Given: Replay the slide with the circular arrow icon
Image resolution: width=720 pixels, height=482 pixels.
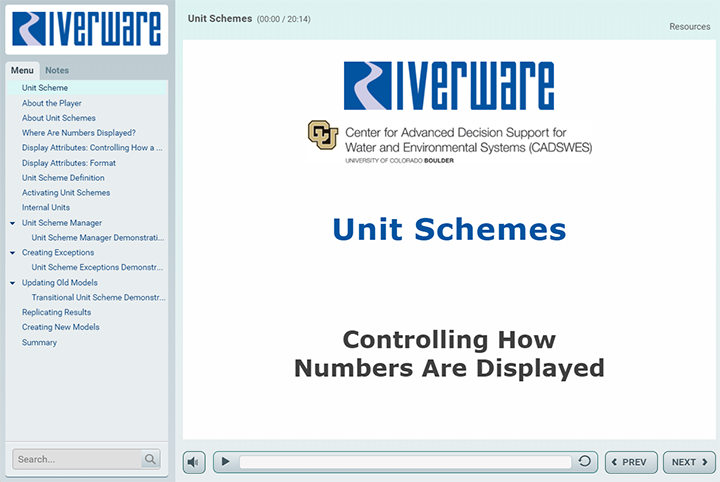Looking at the screenshot, I should [x=585, y=461].
